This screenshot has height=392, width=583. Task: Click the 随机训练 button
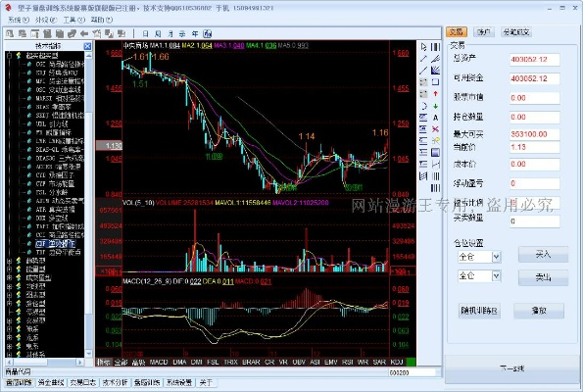479,311
